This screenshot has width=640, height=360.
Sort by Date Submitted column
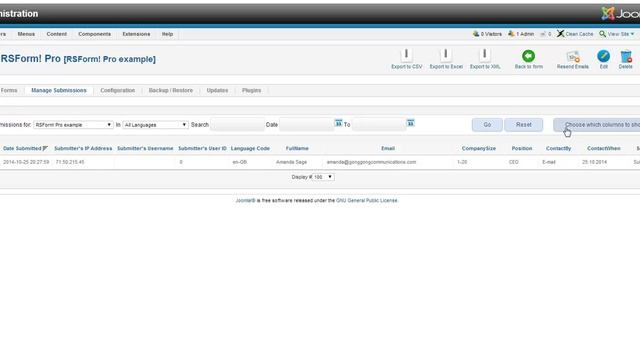click(22, 148)
